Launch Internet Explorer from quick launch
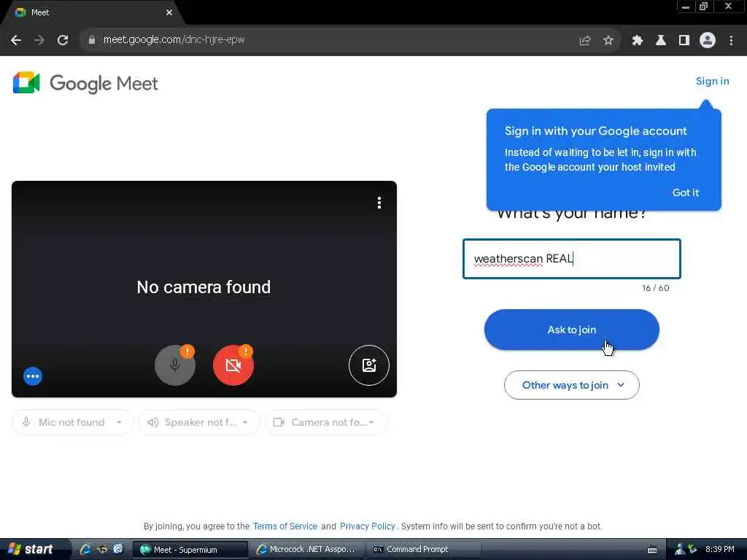Viewport: 747px width, 560px height. [x=85, y=549]
